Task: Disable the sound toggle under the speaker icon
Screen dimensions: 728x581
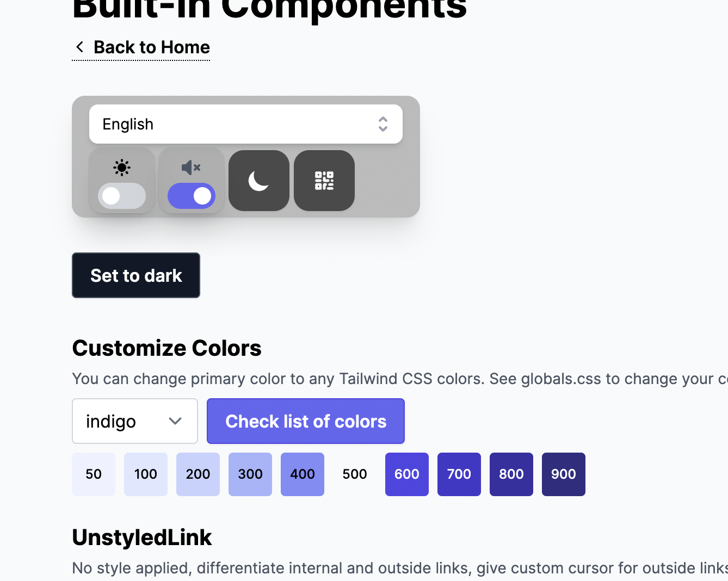Action: [x=191, y=196]
